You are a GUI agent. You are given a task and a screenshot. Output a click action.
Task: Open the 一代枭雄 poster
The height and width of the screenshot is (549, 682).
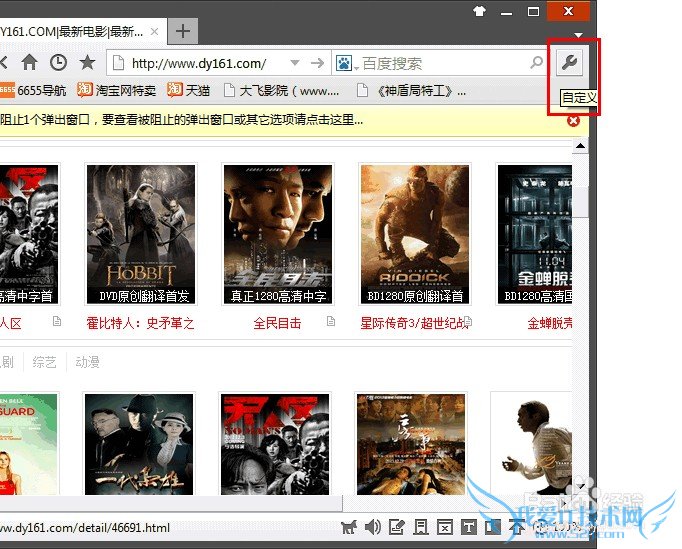tap(139, 444)
